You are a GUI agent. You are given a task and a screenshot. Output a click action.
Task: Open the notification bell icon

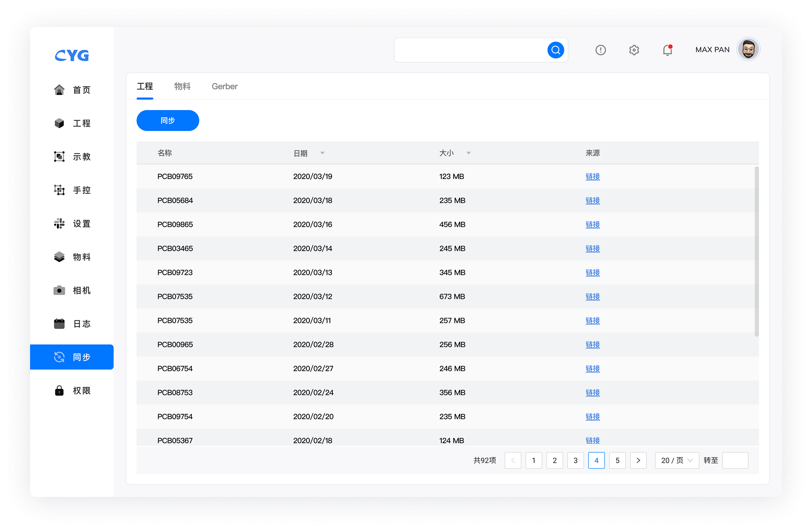(x=668, y=50)
